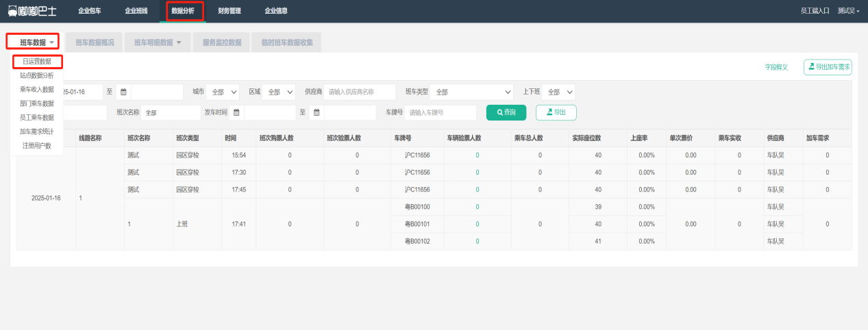
Task: Open 车辆验票人数 link in the 17:30 row
Action: pyautogui.click(x=478, y=173)
